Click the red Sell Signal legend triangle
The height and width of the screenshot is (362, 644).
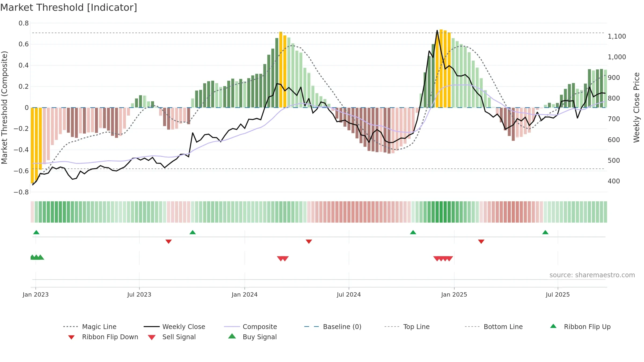point(152,337)
